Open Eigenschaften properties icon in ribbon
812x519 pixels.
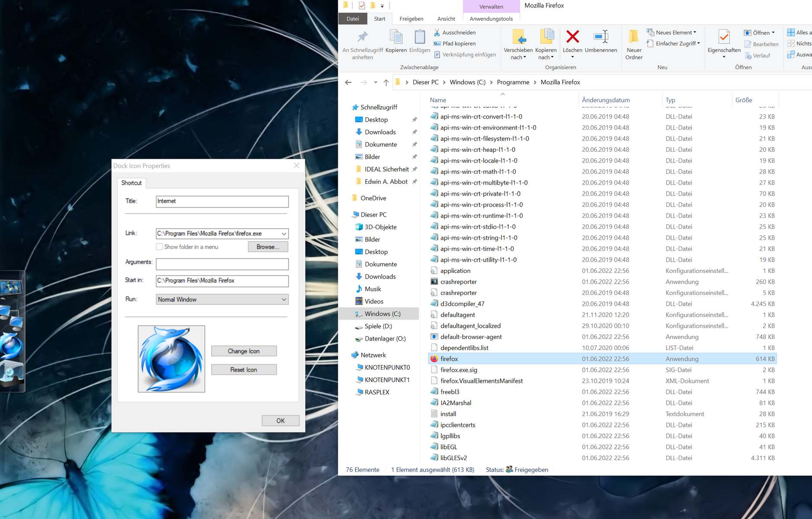tap(724, 37)
